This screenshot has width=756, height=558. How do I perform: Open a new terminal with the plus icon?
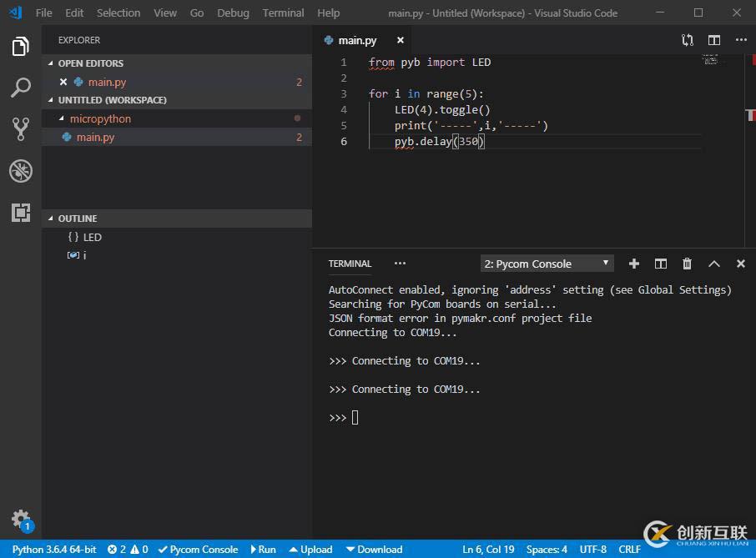634,263
